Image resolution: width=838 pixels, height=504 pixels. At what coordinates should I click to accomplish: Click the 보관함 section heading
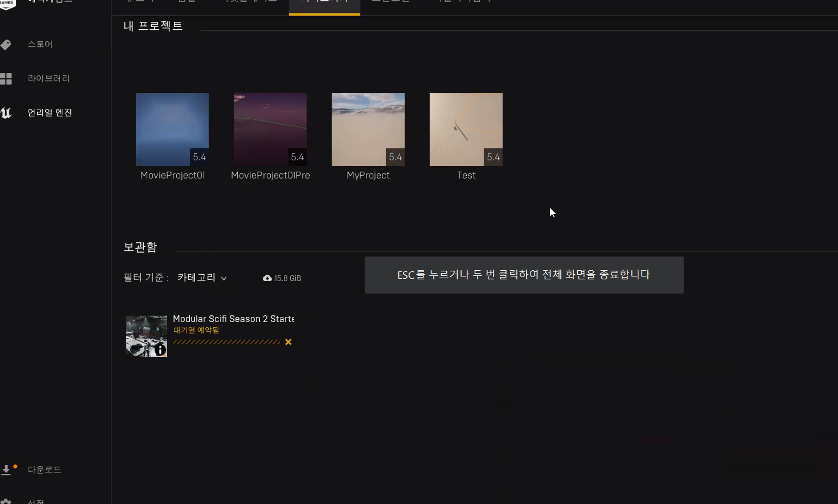pyautogui.click(x=140, y=247)
